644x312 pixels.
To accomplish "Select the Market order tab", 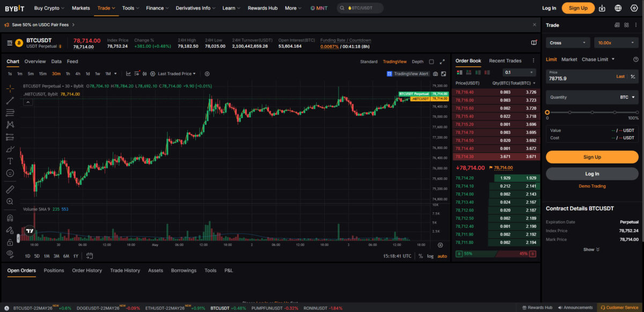I will [569, 60].
